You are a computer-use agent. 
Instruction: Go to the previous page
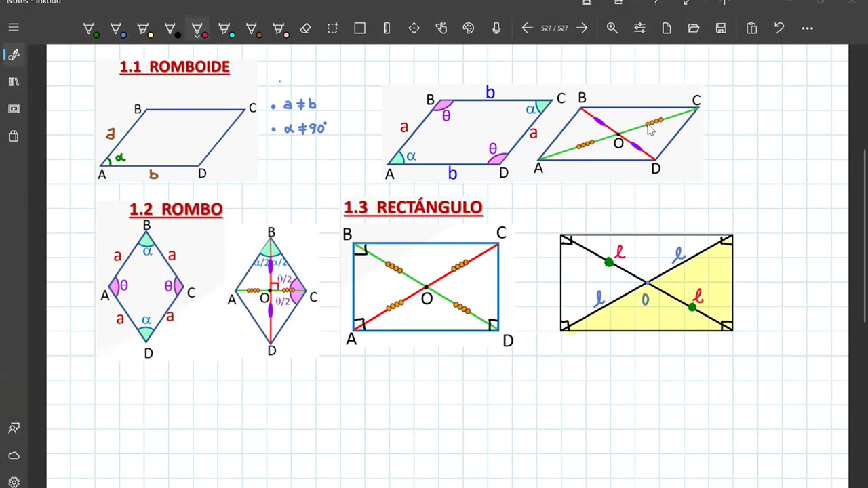pos(527,28)
